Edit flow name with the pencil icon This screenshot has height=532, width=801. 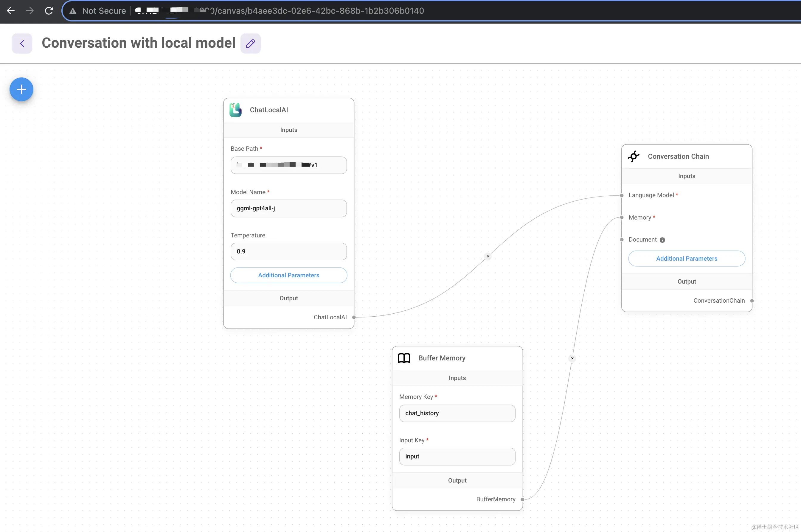(251, 43)
